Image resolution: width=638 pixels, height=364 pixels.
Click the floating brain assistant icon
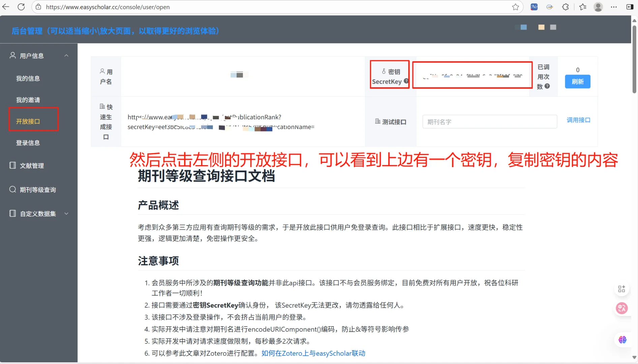coord(623,340)
